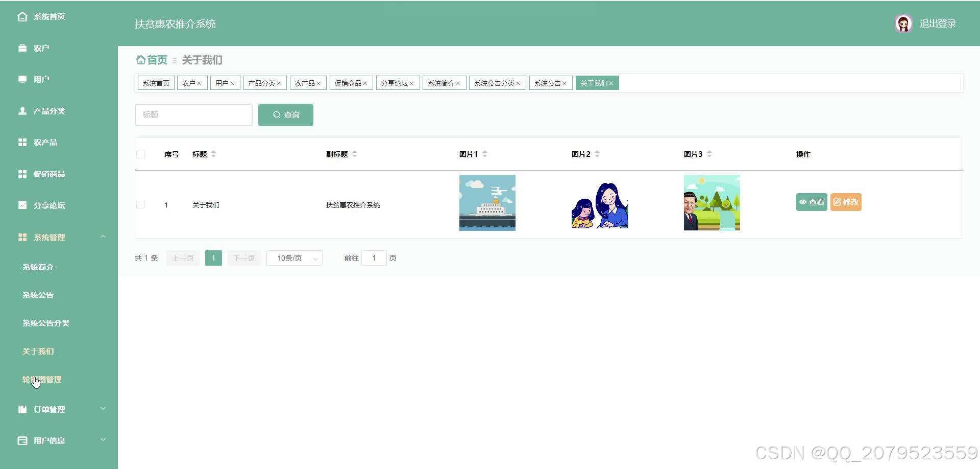Click the person icon next to 产品分类
This screenshot has height=469, width=980.
pos(22,111)
